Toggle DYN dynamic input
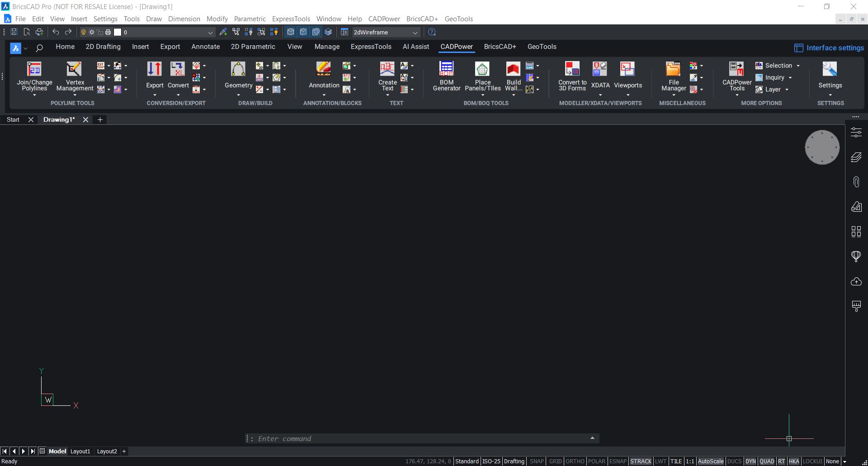868x466 pixels. (x=750, y=461)
